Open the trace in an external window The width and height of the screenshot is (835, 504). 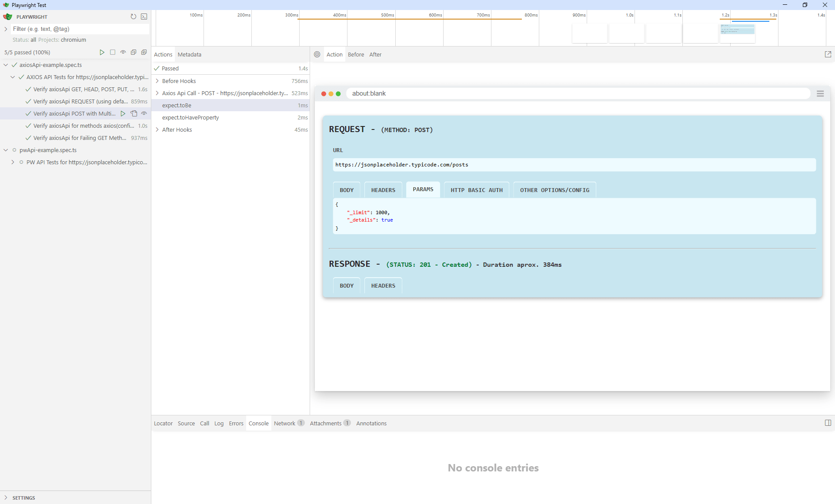coord(828,54)
